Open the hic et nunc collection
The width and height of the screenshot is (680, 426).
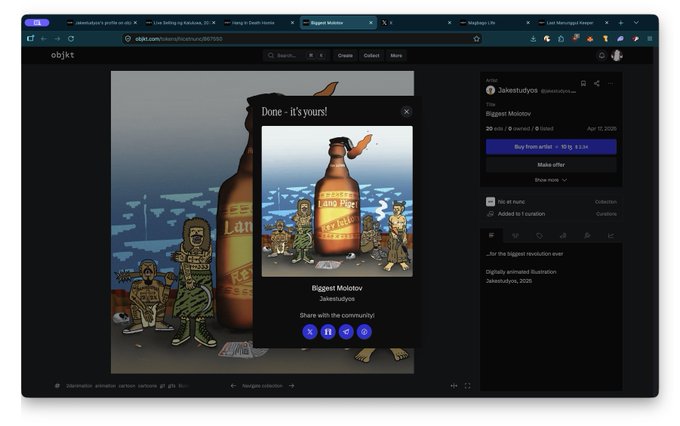point(511,202)
